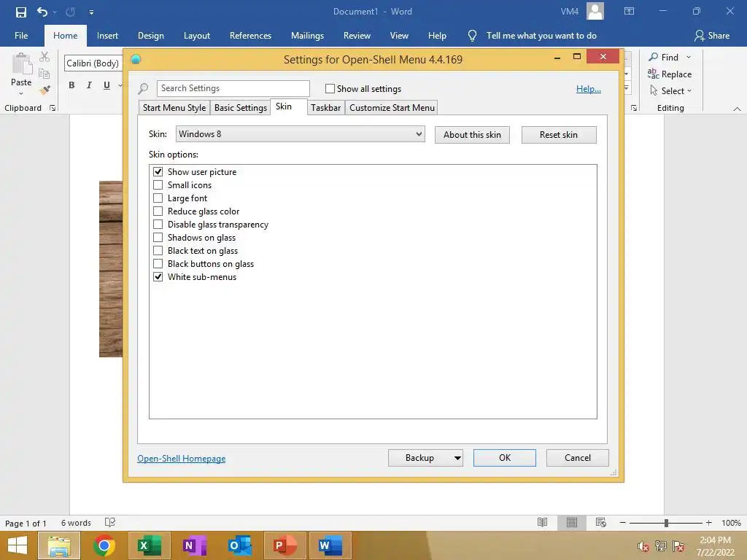Image resolution: width=747 pixels, height=560 pixels.
Task: Open the Select menu in Editing group
Action: click(x=671, y=90)
